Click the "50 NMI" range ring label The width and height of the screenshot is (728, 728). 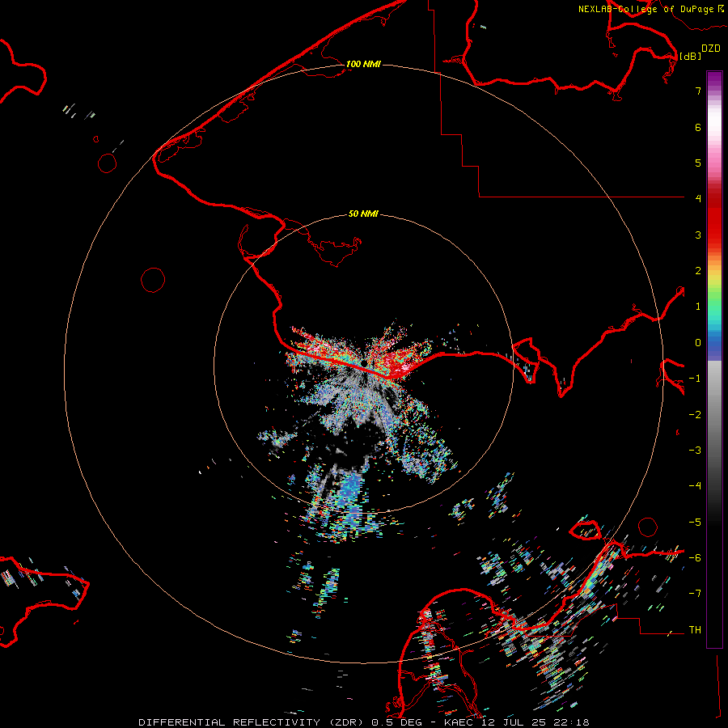363,214
